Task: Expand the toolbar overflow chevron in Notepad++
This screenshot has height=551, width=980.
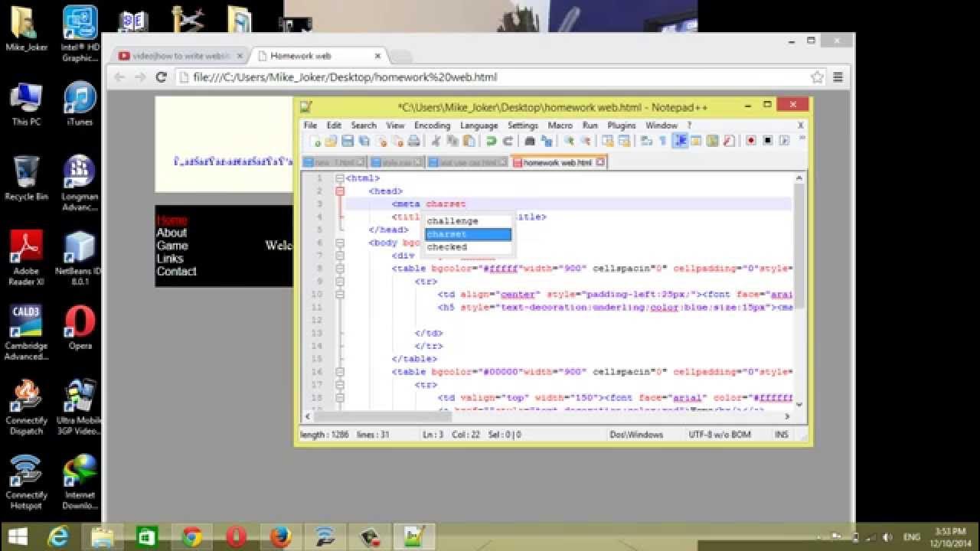Action: pyautogui.click(x=802, y=139)
